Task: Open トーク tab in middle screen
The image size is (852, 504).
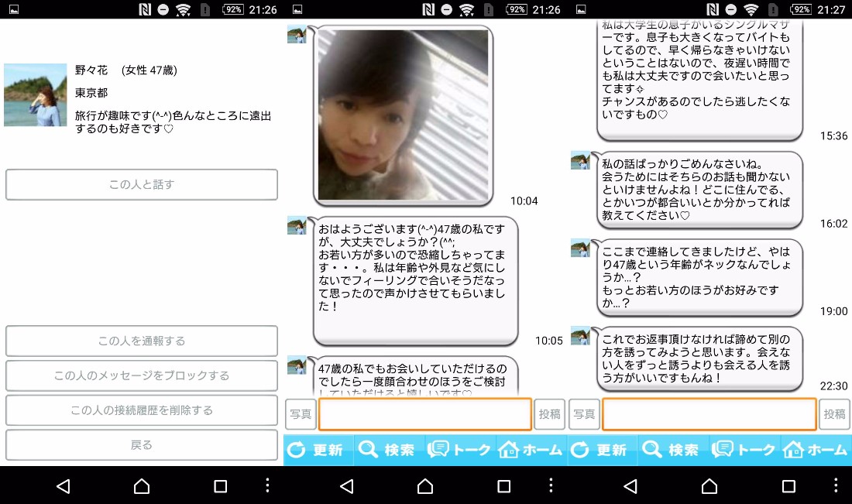Action: click(459, 450)
